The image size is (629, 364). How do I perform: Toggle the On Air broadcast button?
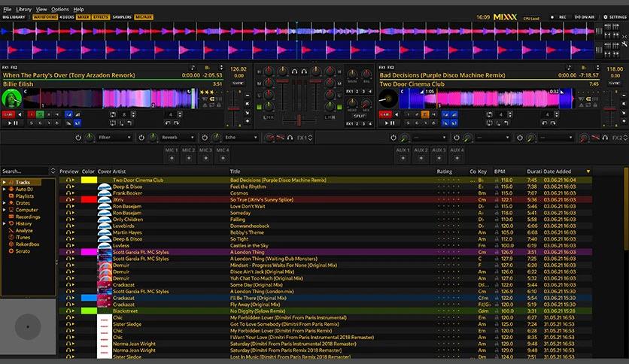click(x=585, y=17)
